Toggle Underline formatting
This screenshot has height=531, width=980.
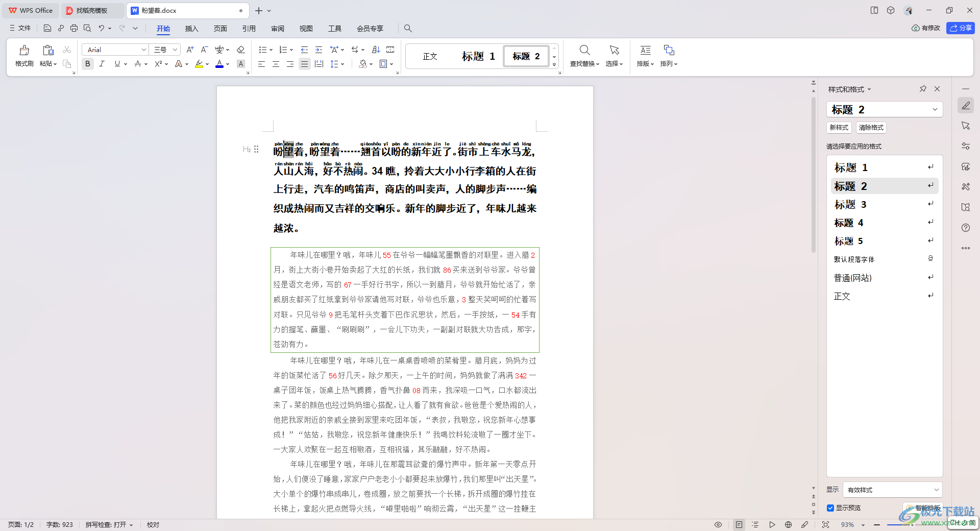pyautogui.click(x=117, y=64)
